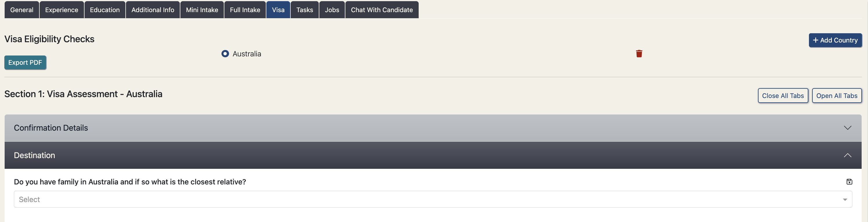
Task: Select the Visa tab
Action: pos(278,10)
